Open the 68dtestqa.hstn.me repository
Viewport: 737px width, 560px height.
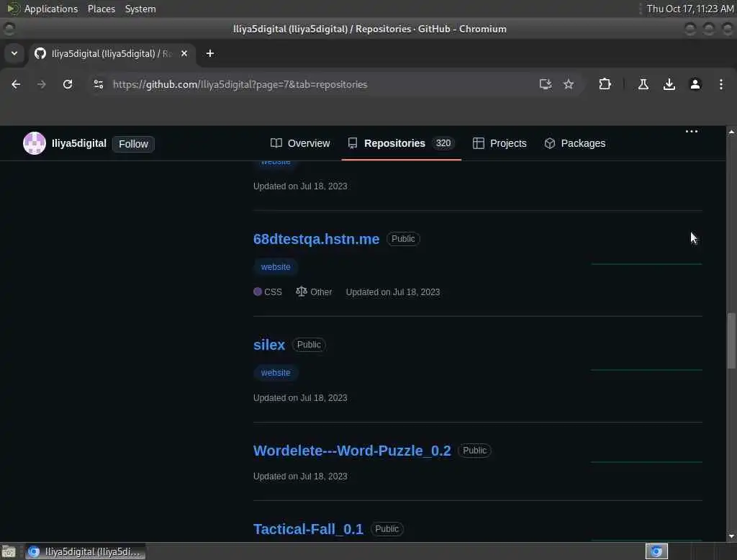point(317,239)
